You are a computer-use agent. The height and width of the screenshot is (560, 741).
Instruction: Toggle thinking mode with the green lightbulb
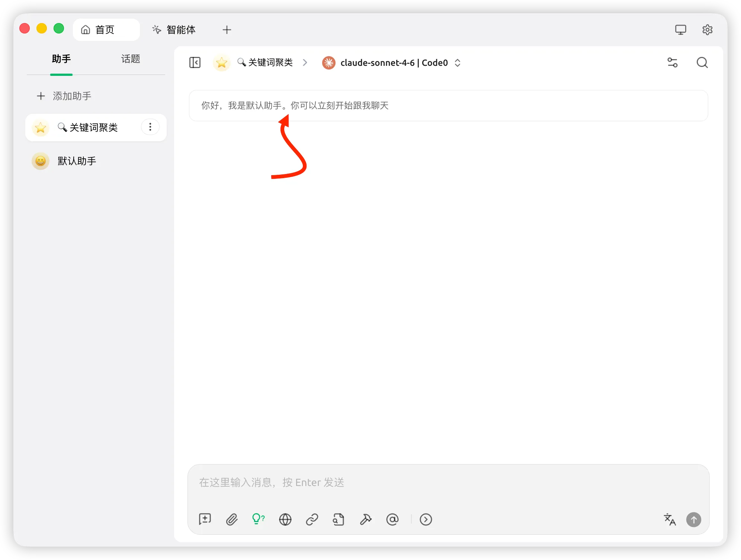pyautogui.click(x=258, y=519)
